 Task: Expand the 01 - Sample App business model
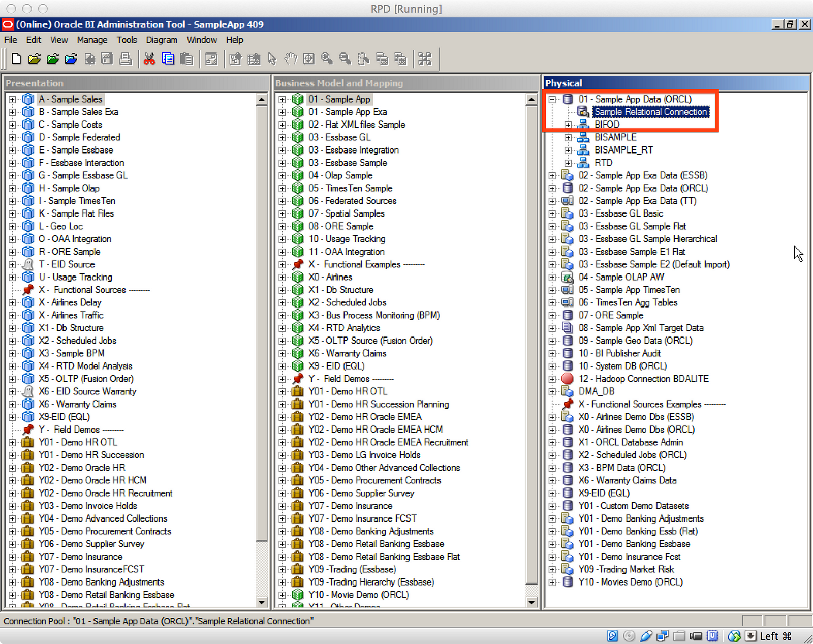point(282,99)
